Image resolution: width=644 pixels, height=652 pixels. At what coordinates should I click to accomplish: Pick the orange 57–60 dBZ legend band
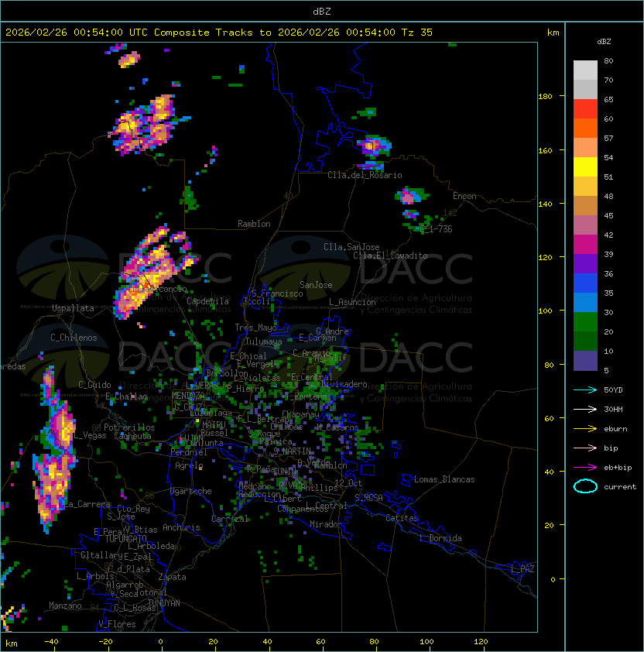pyautogui.click(x=585, y=129)
